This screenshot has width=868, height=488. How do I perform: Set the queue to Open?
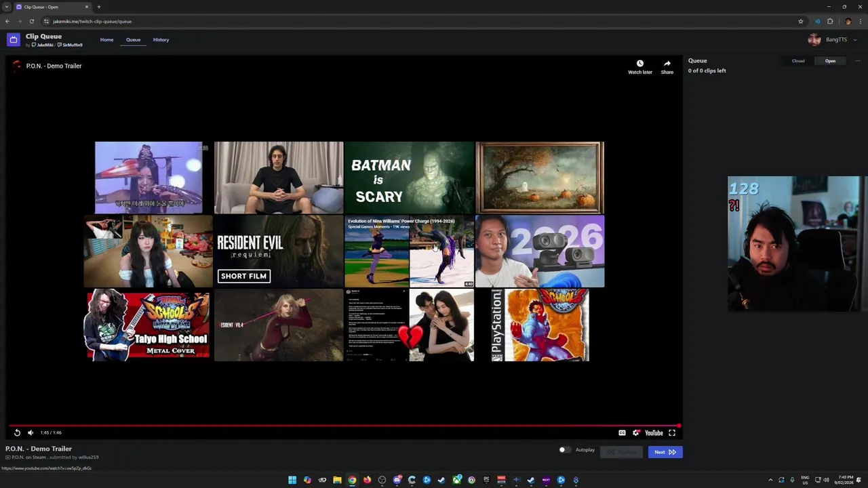tap(830, 61)
